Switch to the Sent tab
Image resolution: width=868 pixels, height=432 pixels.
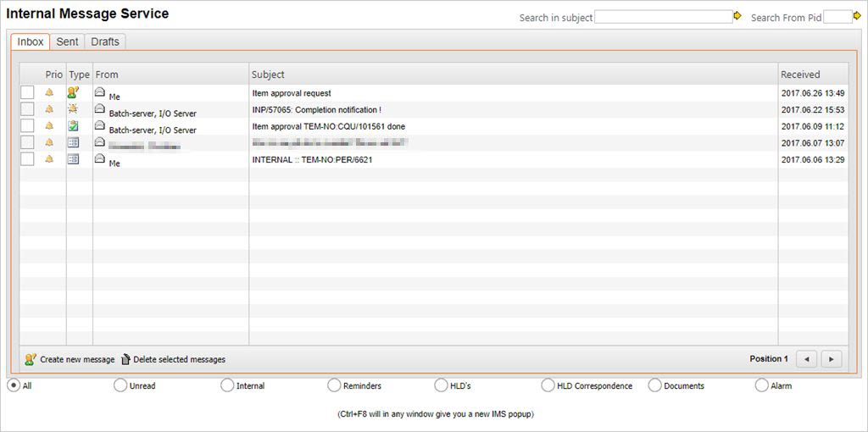point(67,42)
